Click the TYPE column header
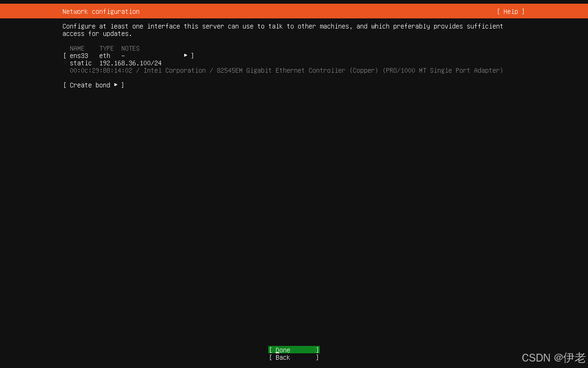 tap(106, 48)
